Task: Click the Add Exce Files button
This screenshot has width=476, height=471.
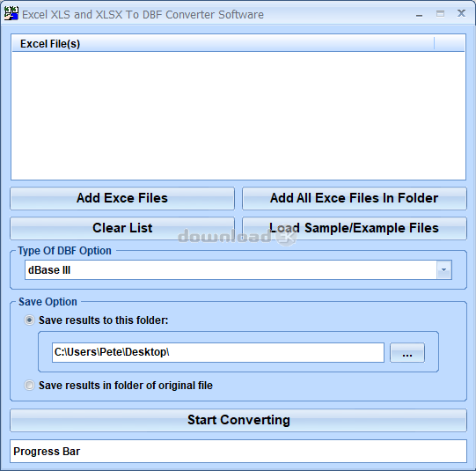Action: [122, 198]
